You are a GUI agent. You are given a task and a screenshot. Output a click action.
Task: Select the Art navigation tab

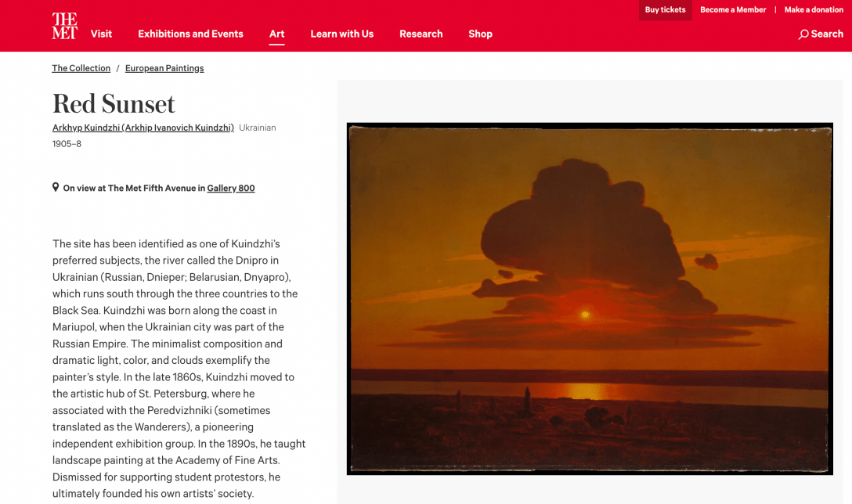pyautogui.click(x=276, y=34)
